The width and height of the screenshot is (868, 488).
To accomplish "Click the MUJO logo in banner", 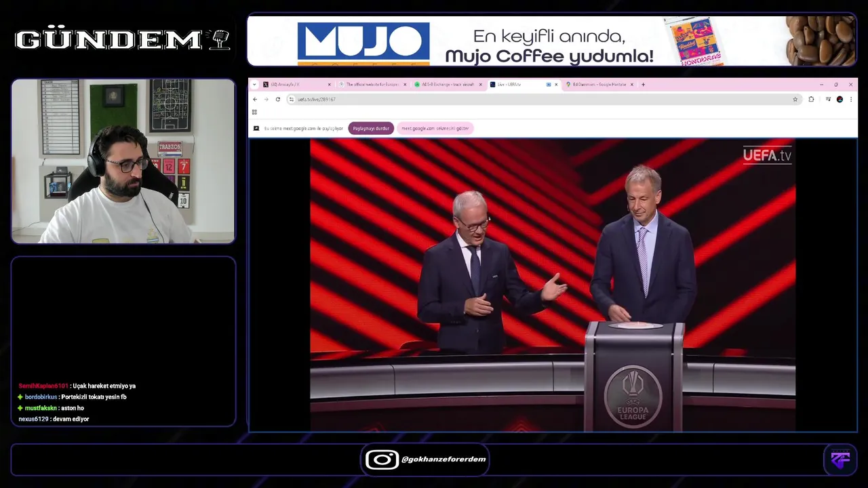I will tap(363, 43).
